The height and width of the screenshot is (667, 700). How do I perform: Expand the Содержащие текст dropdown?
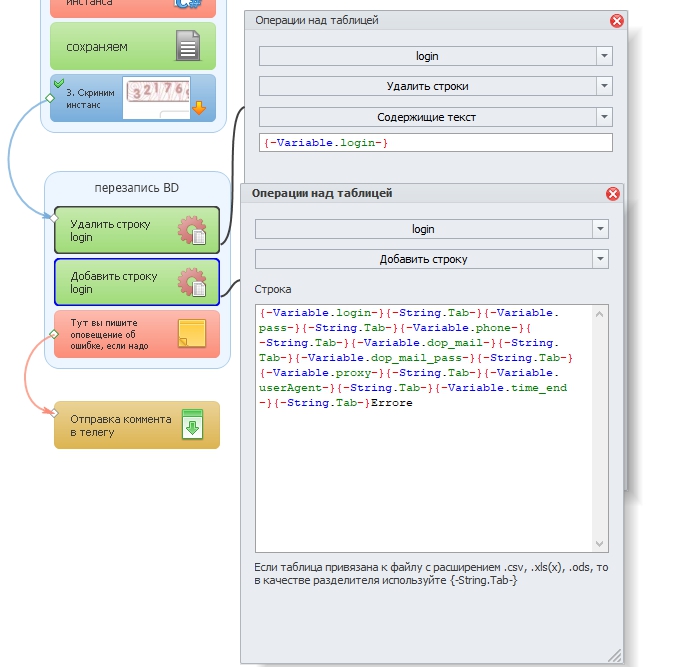coord(603,117)
